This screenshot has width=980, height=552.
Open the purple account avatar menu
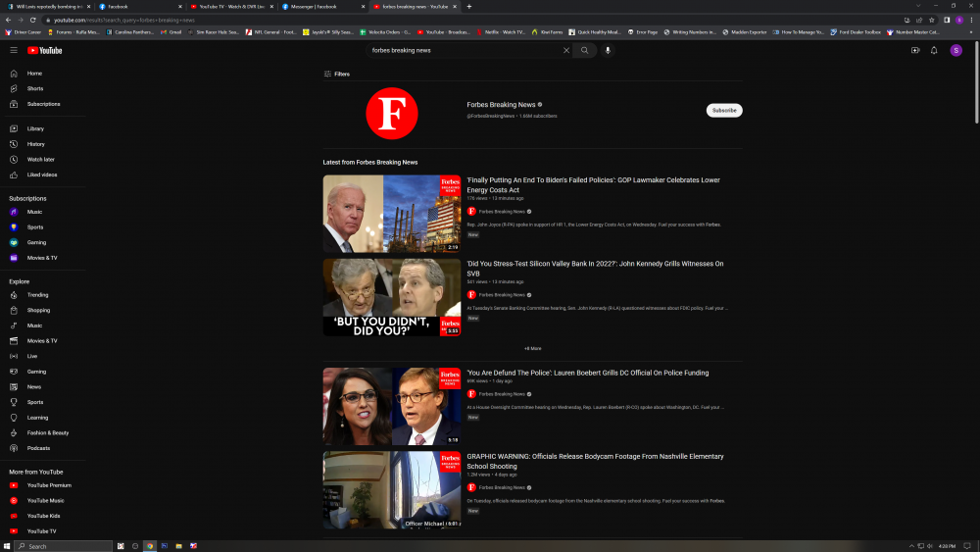[x=956, y=50]
